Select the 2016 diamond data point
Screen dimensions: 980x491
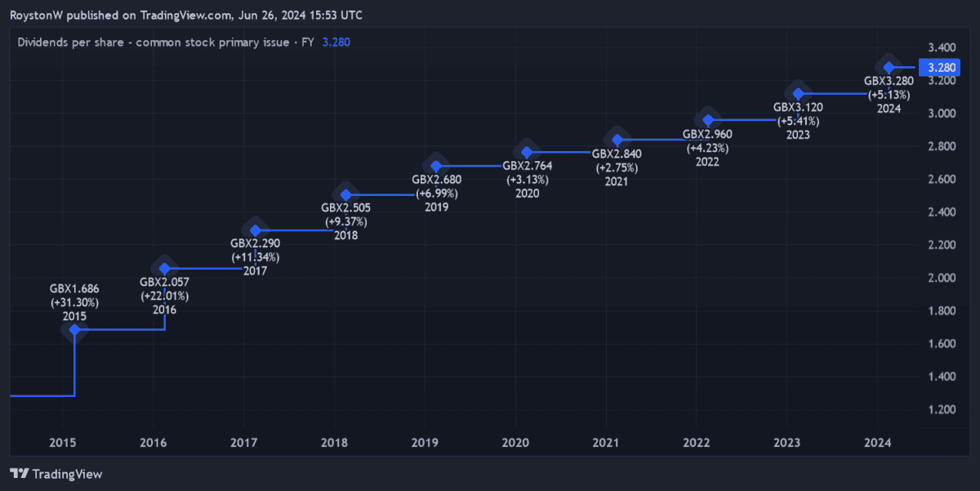tap(165, 269)
